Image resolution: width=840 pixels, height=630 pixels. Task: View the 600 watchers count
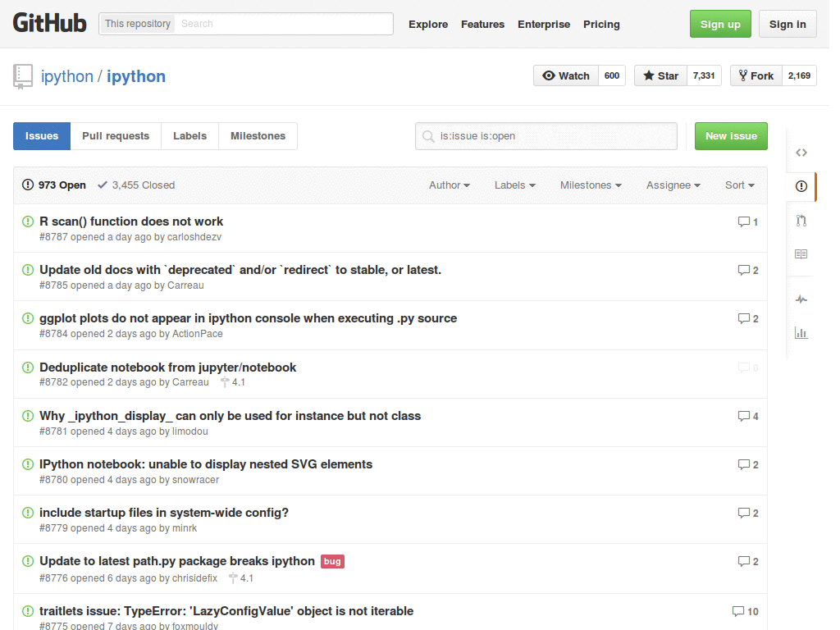pyautogui.click(x=612, y=75)
